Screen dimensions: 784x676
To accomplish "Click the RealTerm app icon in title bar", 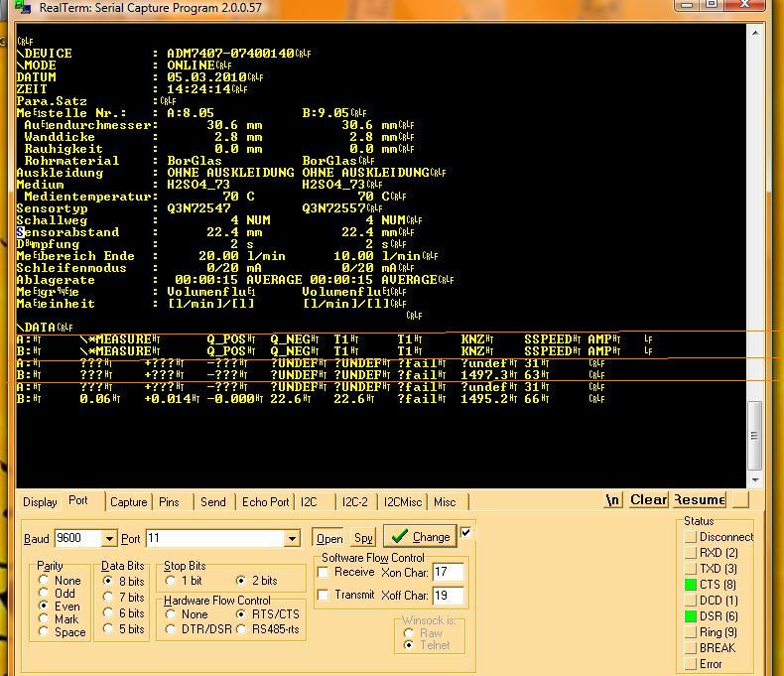I will coord(25,8).
